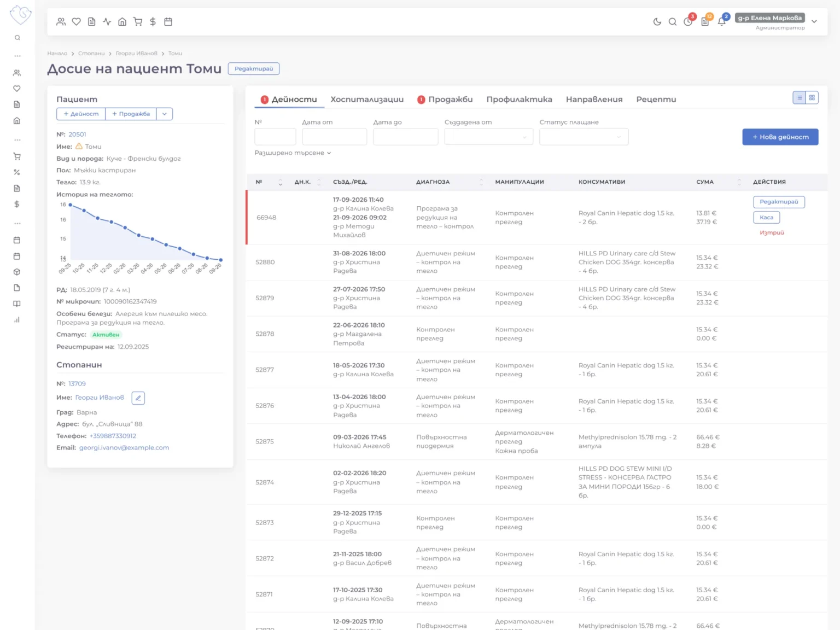Open Статус плащане dropdown
The width and height of the screenshot is (840, 630).
tap(584, 137)
